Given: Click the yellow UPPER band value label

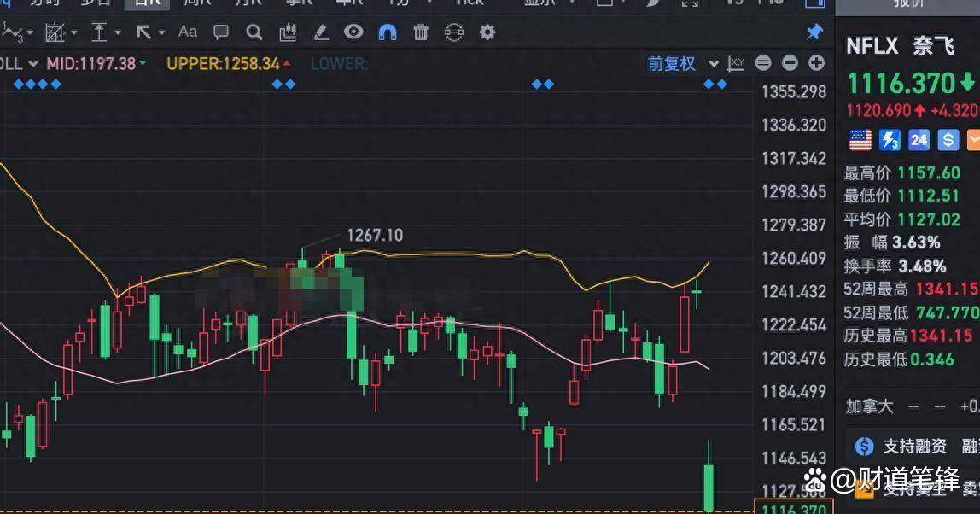Looking at the screenshot, I should click(223, 63).
